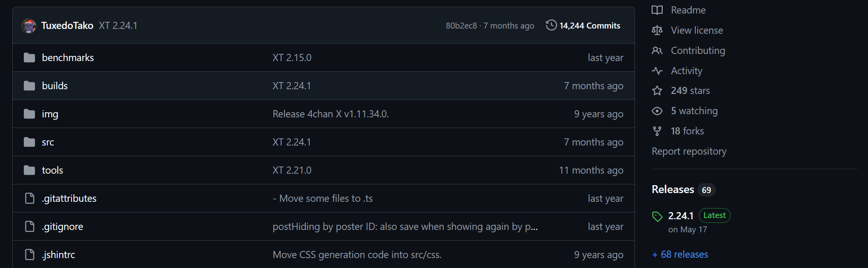Click the release tag icon for 2.24.1
Viewport: 868px width, 268px height.
657,216
